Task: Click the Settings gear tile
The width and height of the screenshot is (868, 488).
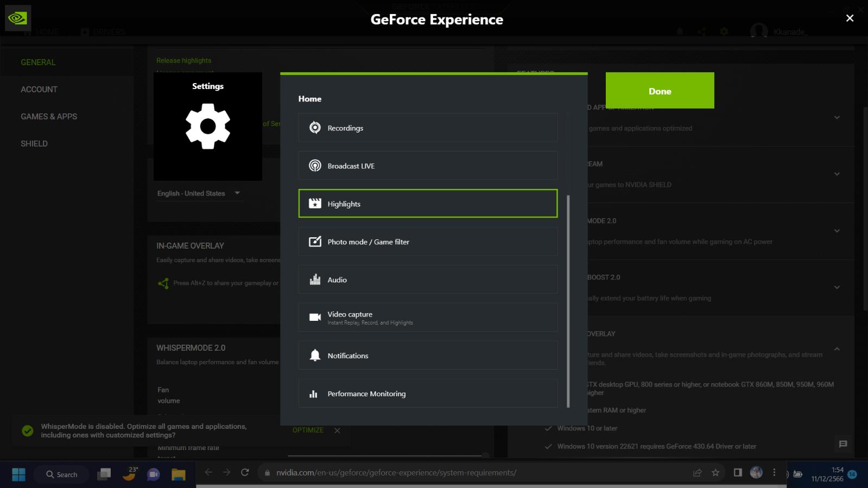Action: [208, 126]
